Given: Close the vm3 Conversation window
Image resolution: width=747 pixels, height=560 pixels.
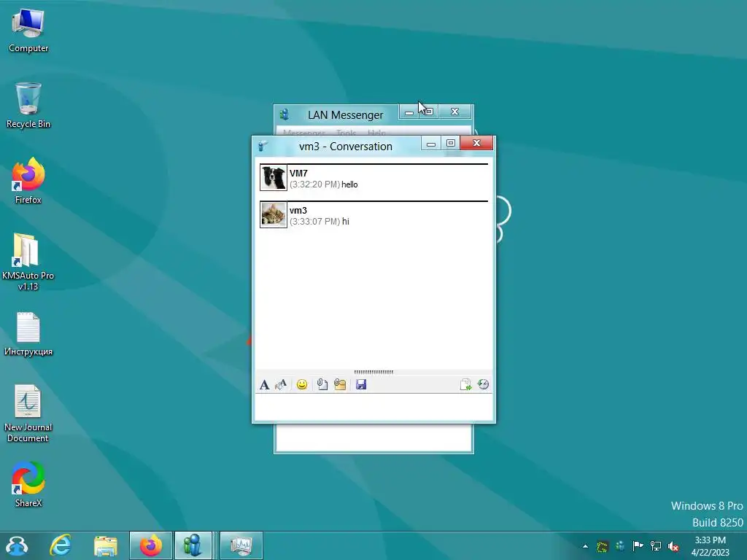Looking at the screenshot, I should [476, 144].
